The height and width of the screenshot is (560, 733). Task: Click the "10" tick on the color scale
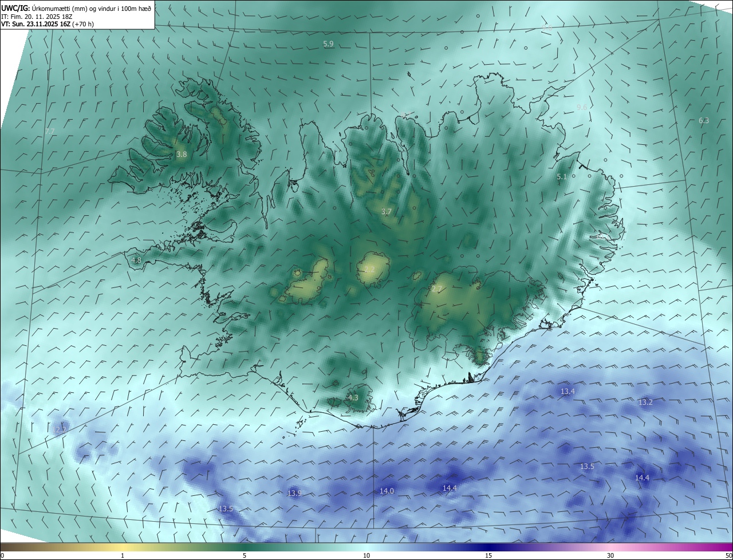366,555
